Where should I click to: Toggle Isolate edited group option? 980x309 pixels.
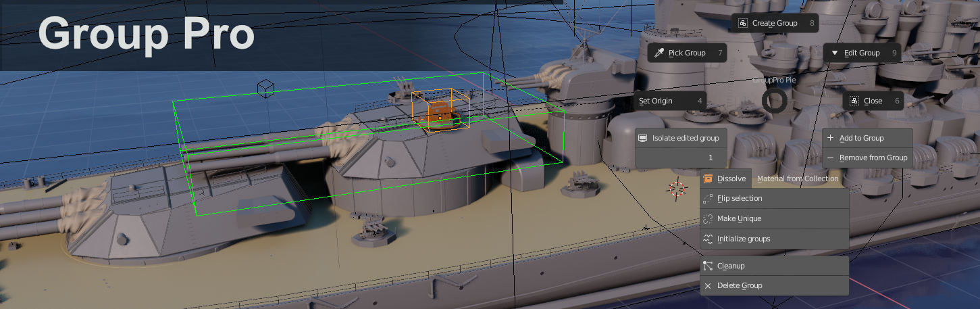click(681, 138)
